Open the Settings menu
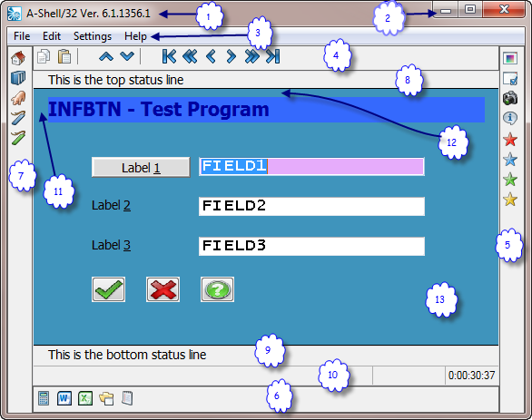532x420 pixels. pos(93,36)
